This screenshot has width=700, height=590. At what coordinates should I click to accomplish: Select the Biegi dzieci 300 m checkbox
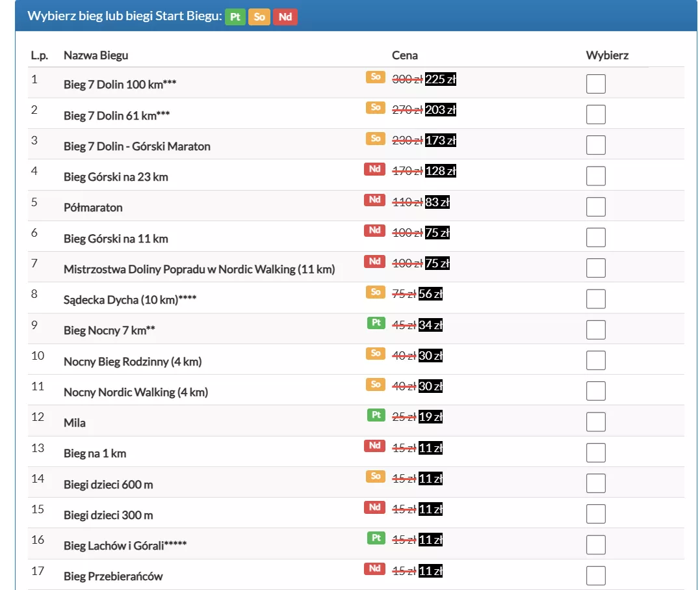(x=595, y=515)
